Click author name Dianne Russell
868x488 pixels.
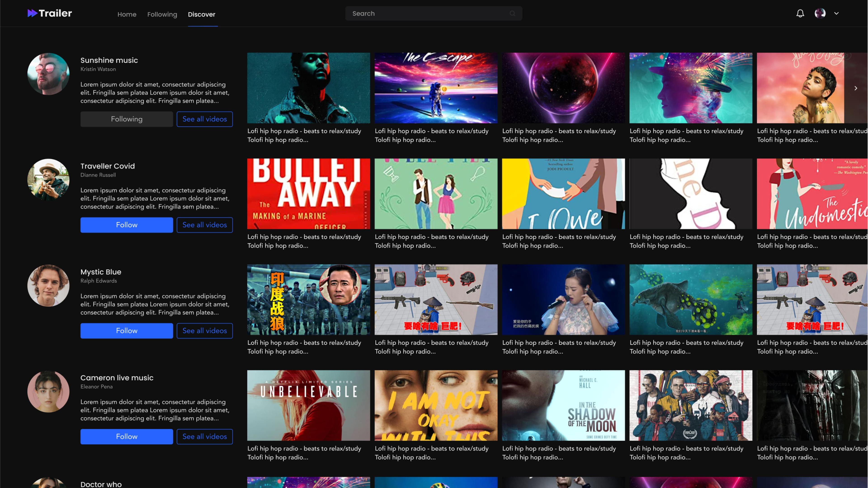(x=98, y=175)
